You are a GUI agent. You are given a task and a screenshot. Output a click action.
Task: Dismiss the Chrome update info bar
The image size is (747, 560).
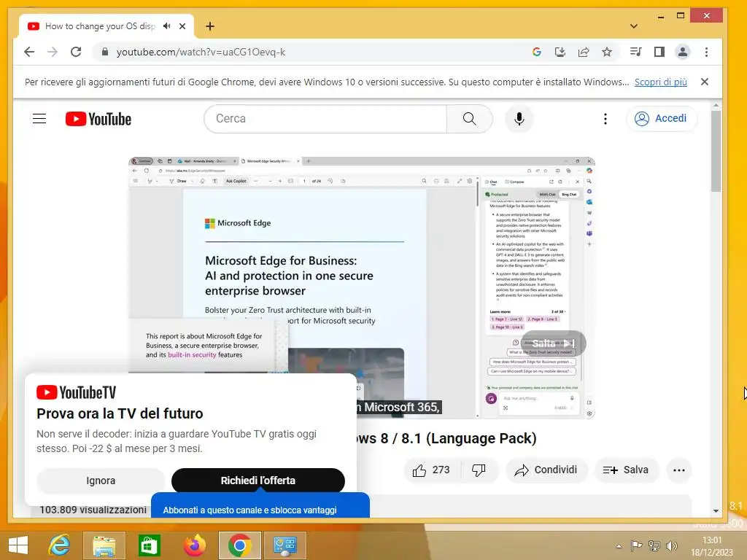(705, 82)
